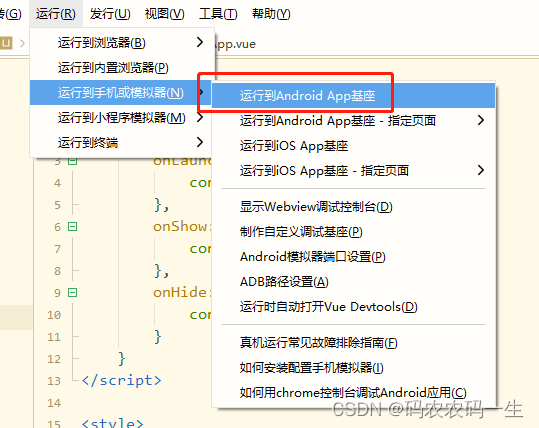The image size is (539, 428).
Task: Click 运行到iOS App基座
Action: [353, 145]
